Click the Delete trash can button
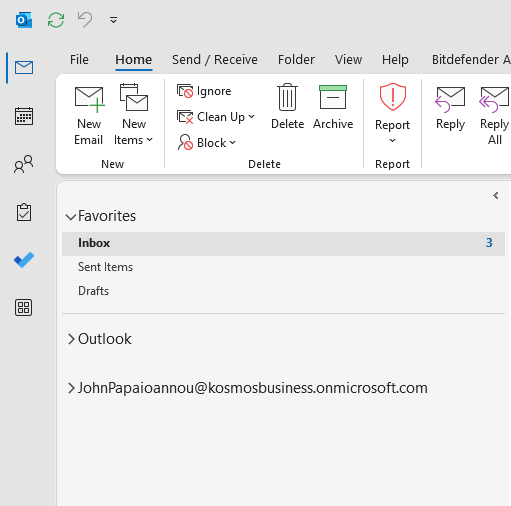The width and height of the screenshot is (511, 506). click(287, 107)
